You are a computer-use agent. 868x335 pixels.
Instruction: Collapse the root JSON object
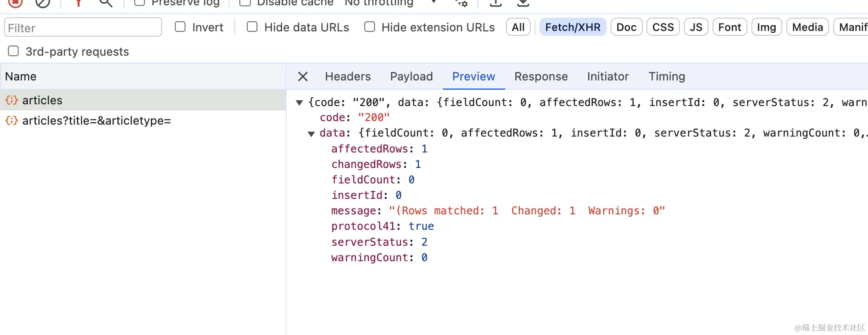[x=299, y=103]
